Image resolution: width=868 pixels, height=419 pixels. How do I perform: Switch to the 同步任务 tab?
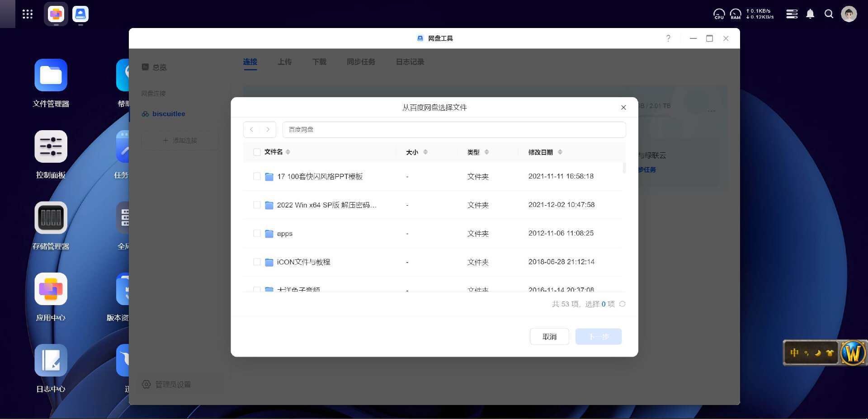tap(361, 62)
